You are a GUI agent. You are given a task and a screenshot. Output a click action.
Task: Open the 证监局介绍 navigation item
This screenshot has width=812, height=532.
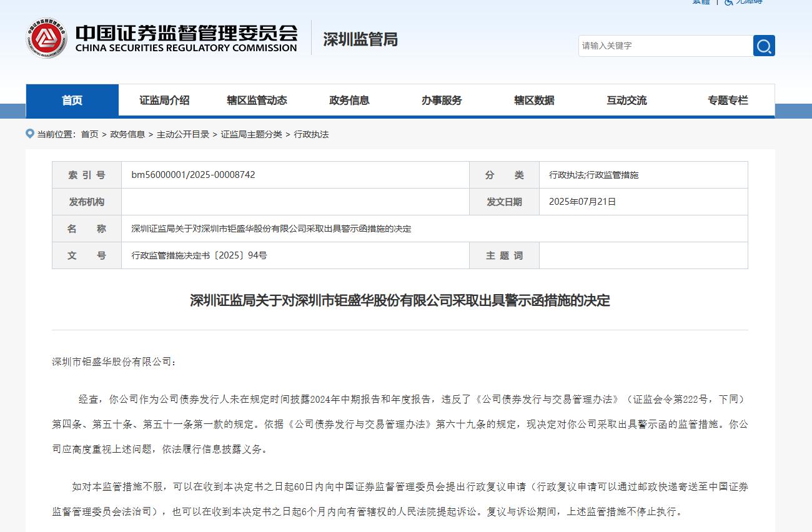tap(164, 100)
